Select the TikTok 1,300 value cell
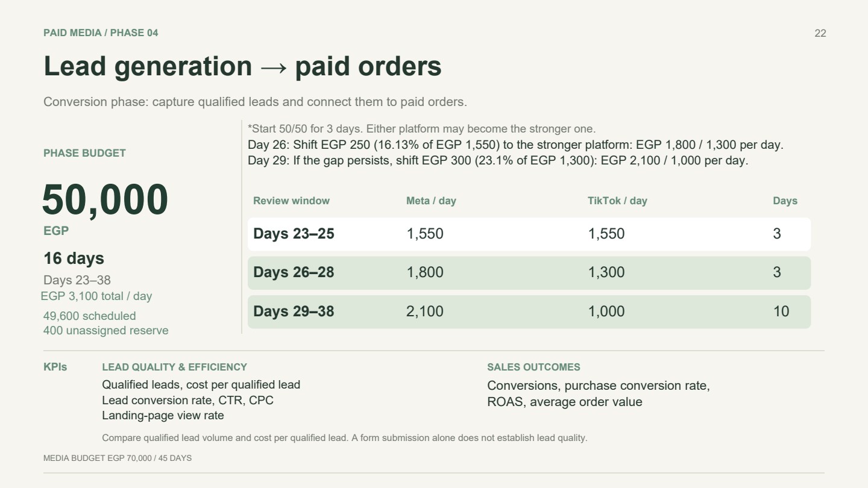Viewport: 868px width, 488px height. point(606,272)
